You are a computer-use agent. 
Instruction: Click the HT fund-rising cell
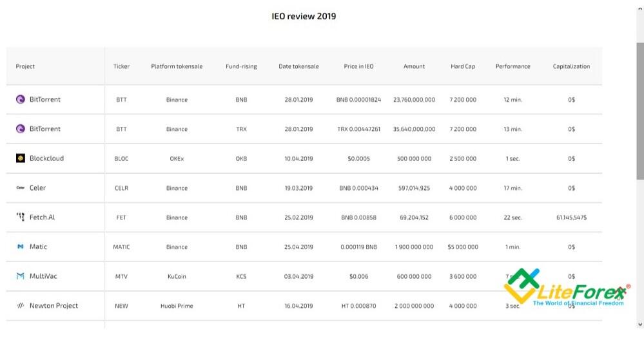[x=241, y=306]
